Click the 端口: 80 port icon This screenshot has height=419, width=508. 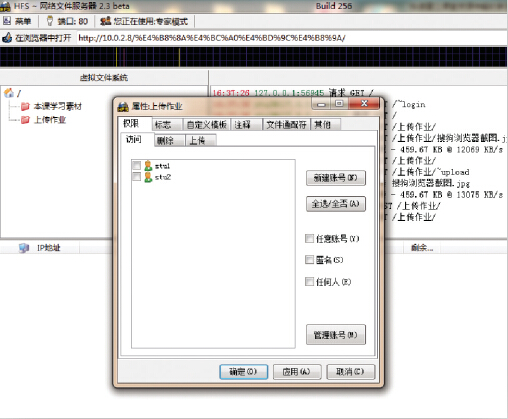click(50, 21)
